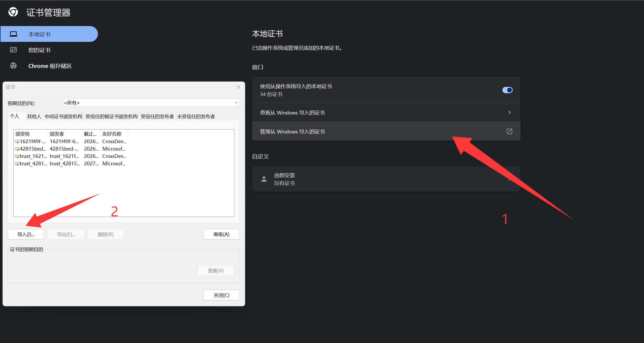Click the 导入(I)... button
644x343 pixels.
coord(26,234)
